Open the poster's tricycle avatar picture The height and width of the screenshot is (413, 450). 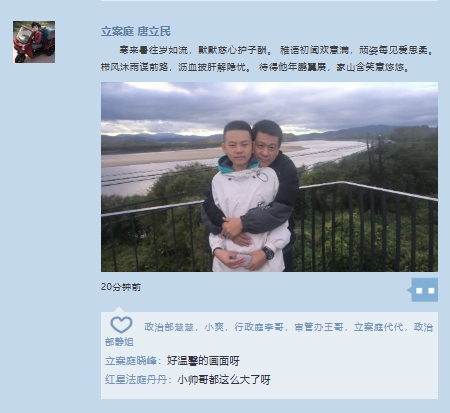pyautogui.click(x=34, y=42)
